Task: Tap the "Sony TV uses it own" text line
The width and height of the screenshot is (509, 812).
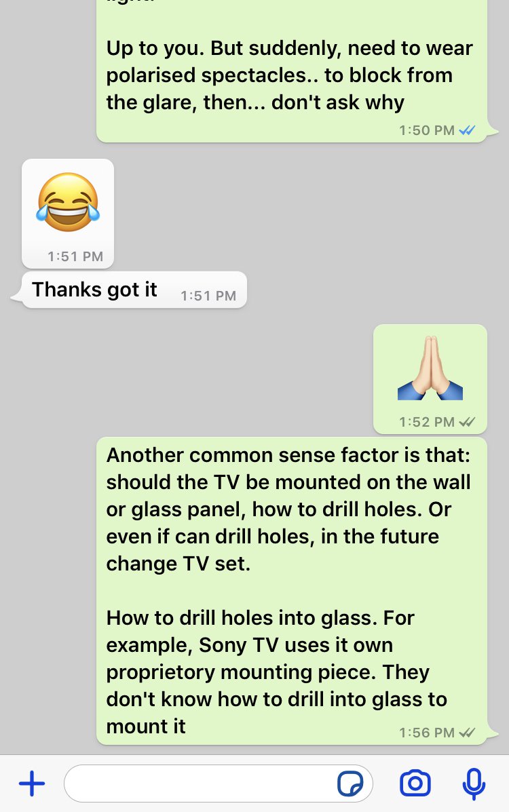Action: click(x=296, y=645)
